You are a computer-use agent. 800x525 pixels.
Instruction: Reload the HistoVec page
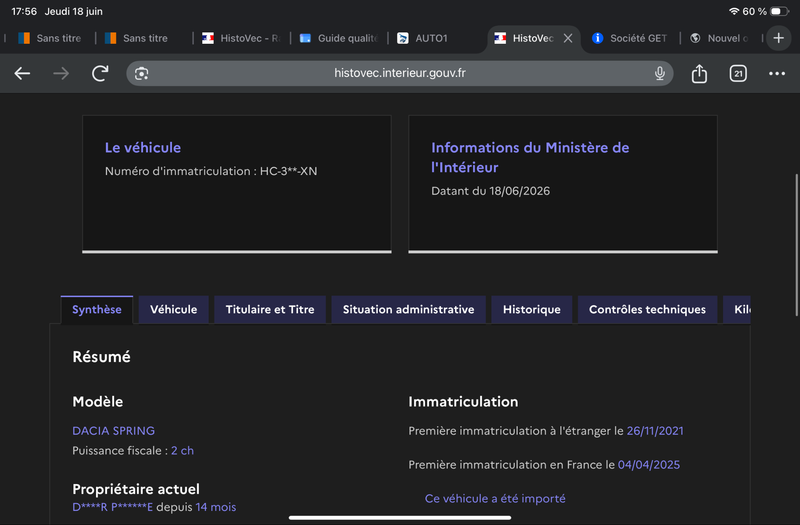point(100,73)
